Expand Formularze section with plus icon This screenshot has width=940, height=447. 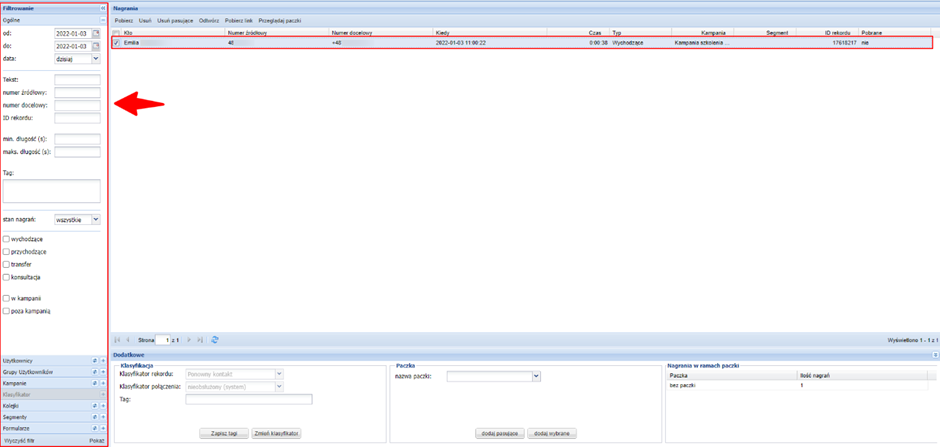point(103,429)
